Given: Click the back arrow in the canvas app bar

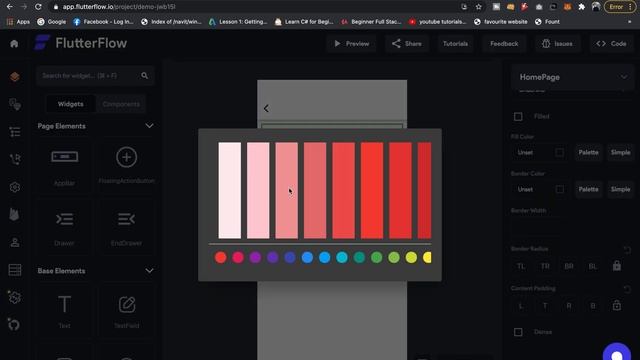Looking at the screenshot, I should tap(266, 109).
